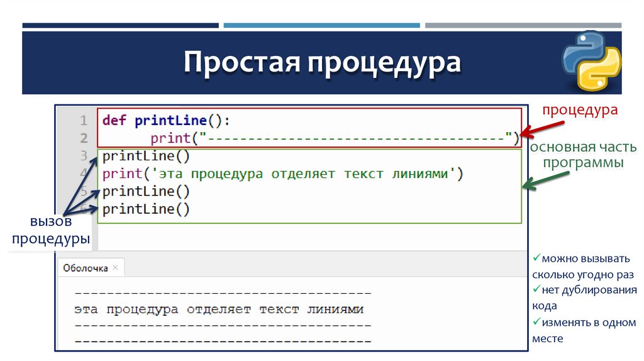644x361 pixels.
Task: Click the red 'процедура' label
Action: click(580, 110)
